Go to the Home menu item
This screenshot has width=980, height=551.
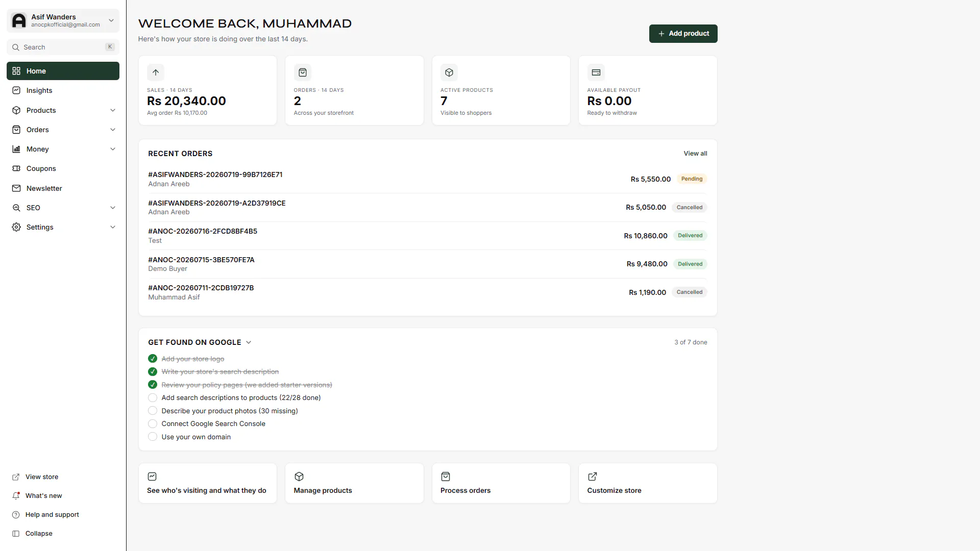pos(63,71)
